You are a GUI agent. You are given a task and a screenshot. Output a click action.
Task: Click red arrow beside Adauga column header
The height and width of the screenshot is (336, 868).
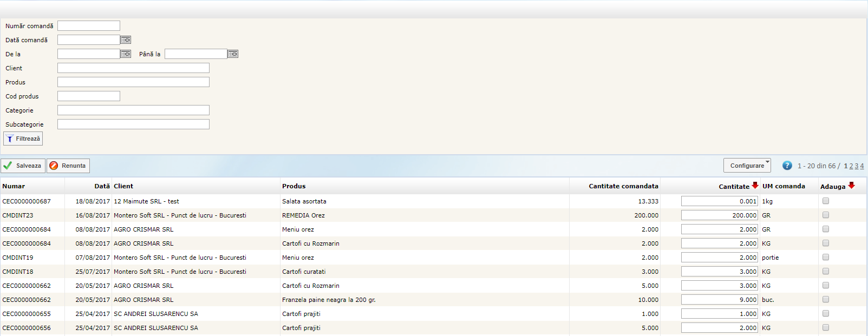pos(851,186)
